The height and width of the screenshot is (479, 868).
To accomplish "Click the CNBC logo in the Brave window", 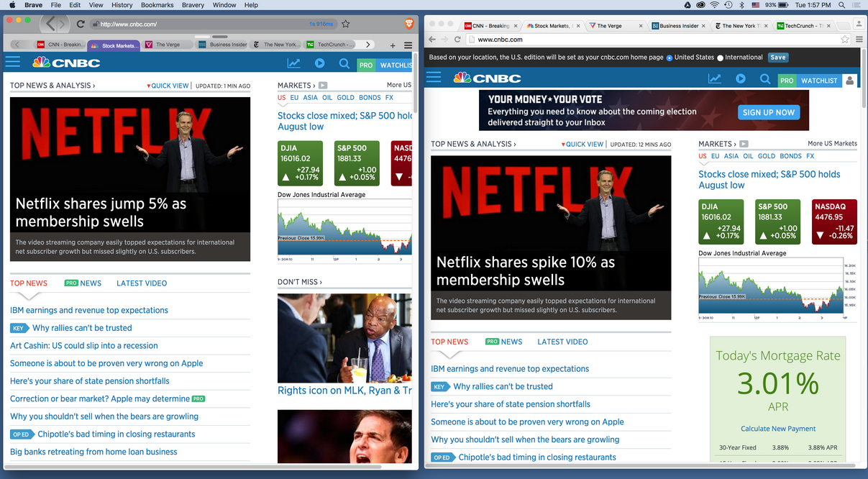I will click(66, 63).
